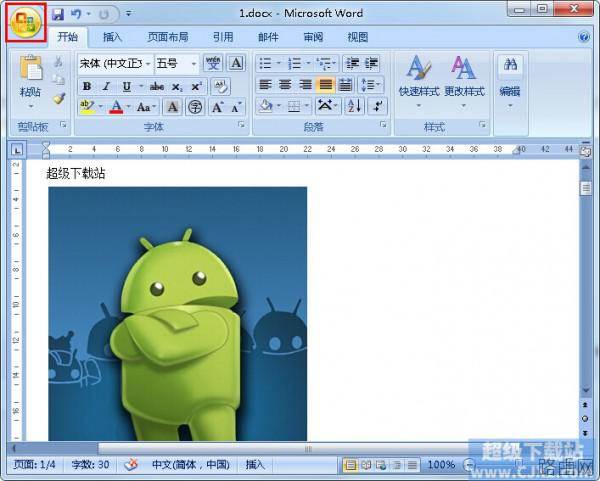
Task: Save document with the floppy disk icon
Action: pos(58,15)
